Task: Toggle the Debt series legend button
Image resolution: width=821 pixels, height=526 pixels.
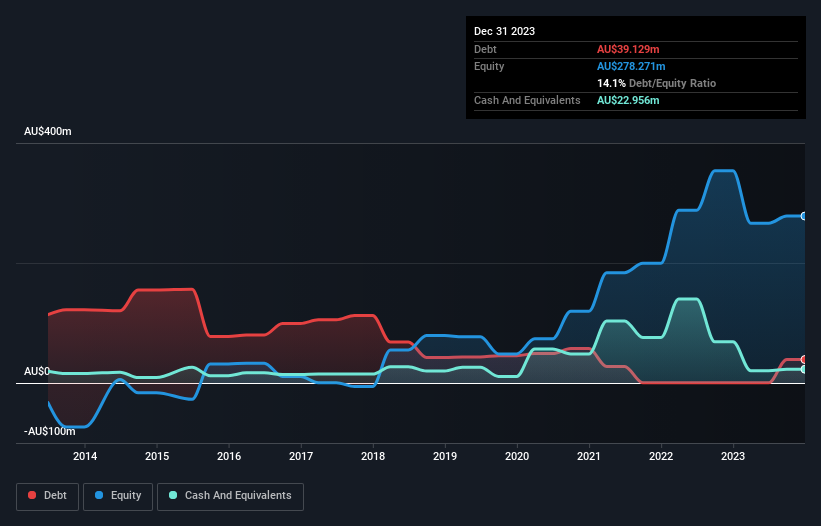Action: point(47,496)
